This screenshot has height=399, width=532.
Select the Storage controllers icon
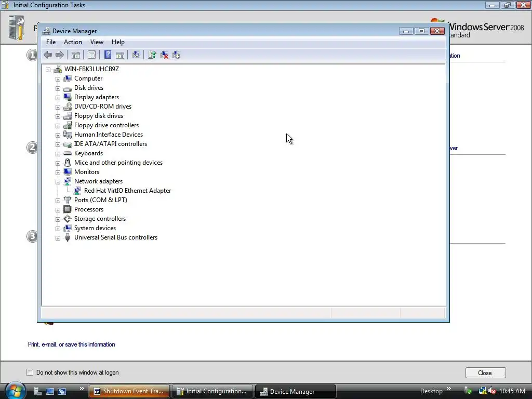(68, 219)
